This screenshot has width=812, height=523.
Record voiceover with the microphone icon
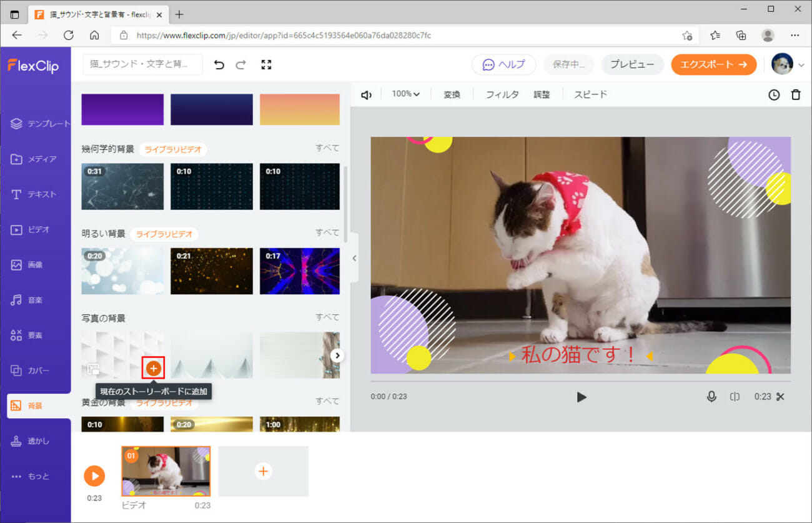[711, 397]
